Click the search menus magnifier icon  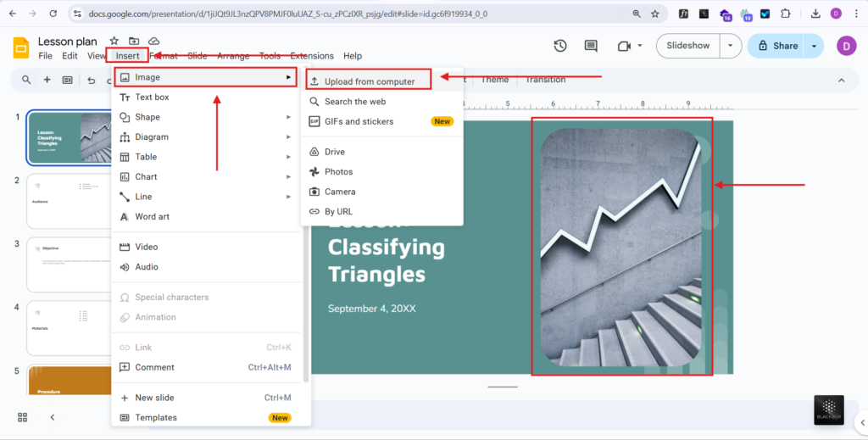tap(26, 81)
